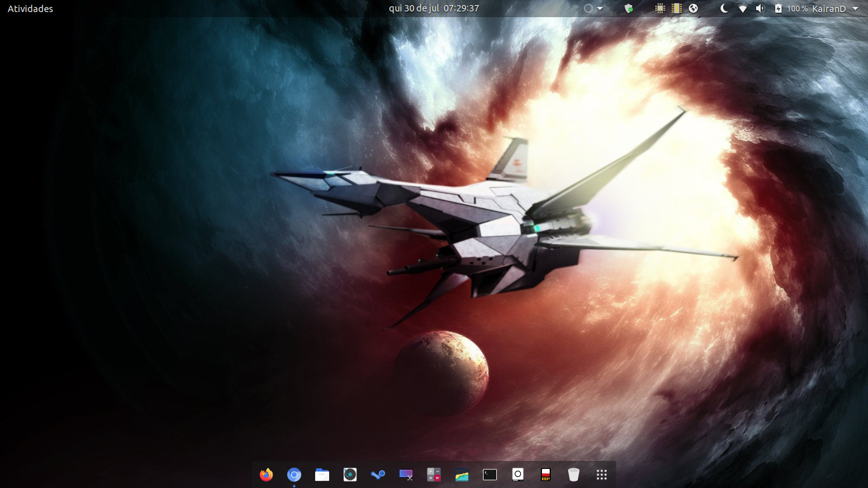Image resolution: width=868 pixels, height=488 pixels.
Task: Open System Monitor from the dock
Action: pos(462,475)
